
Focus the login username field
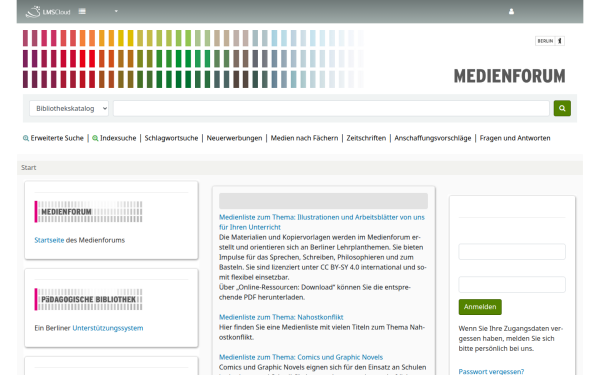point(512,252)
